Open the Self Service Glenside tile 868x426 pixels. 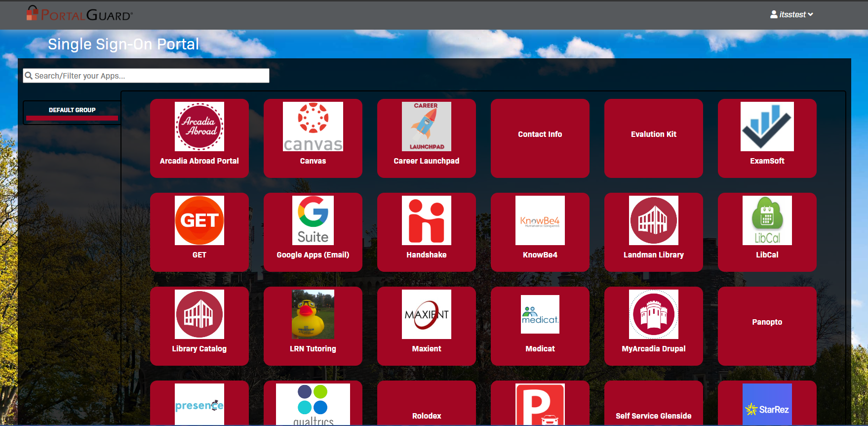point(654,403)
